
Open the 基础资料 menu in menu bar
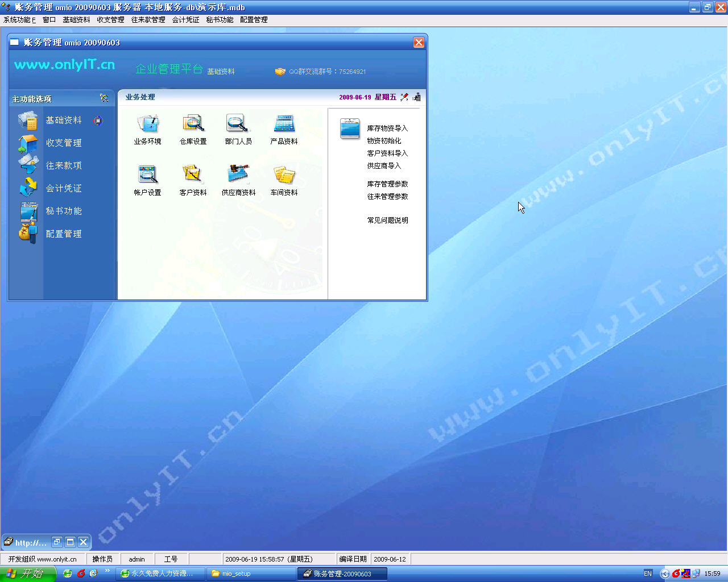pos(76,20)
